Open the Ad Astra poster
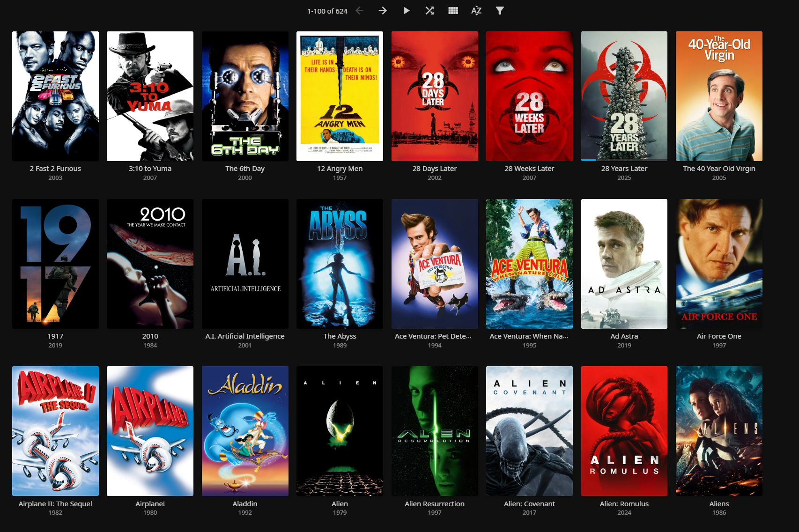This screenshot has height=532, width=799. [x=624, y=264]
